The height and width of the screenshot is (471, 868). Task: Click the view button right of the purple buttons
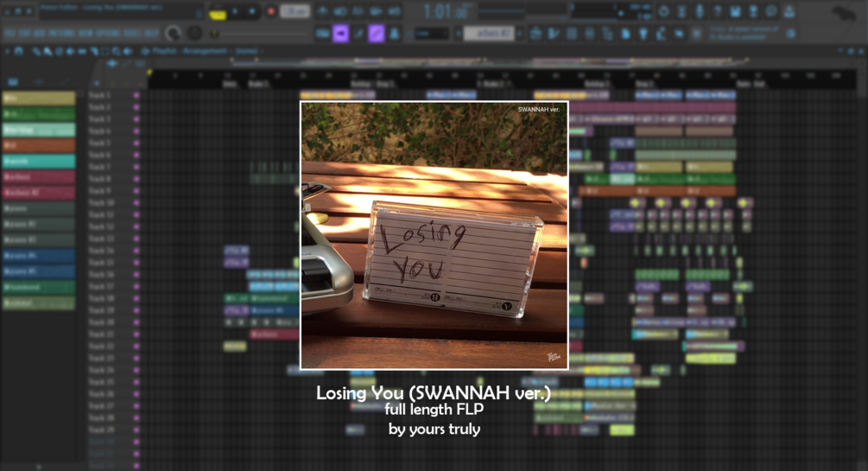click(x=394, y=34)
